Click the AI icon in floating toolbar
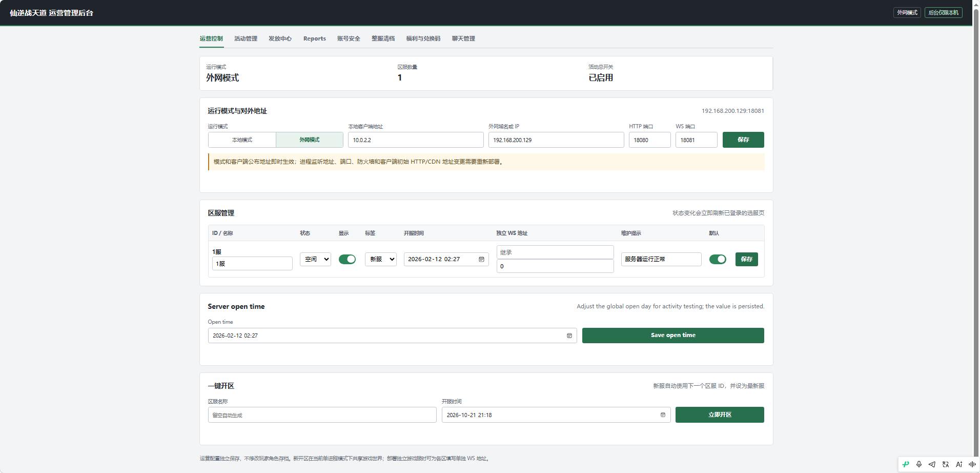Screen dimensions: 980x473 pyautogui.click(x=959, y=464)
